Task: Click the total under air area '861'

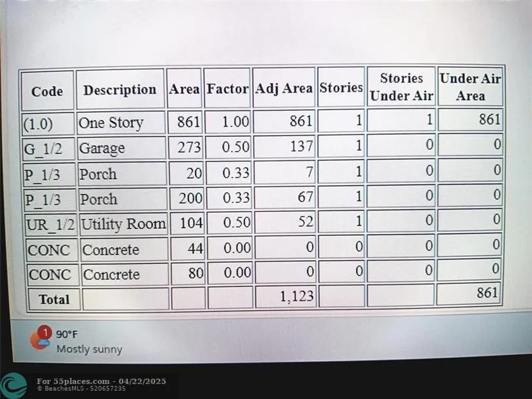Action: pyautogui.click(x=469, y=293)
